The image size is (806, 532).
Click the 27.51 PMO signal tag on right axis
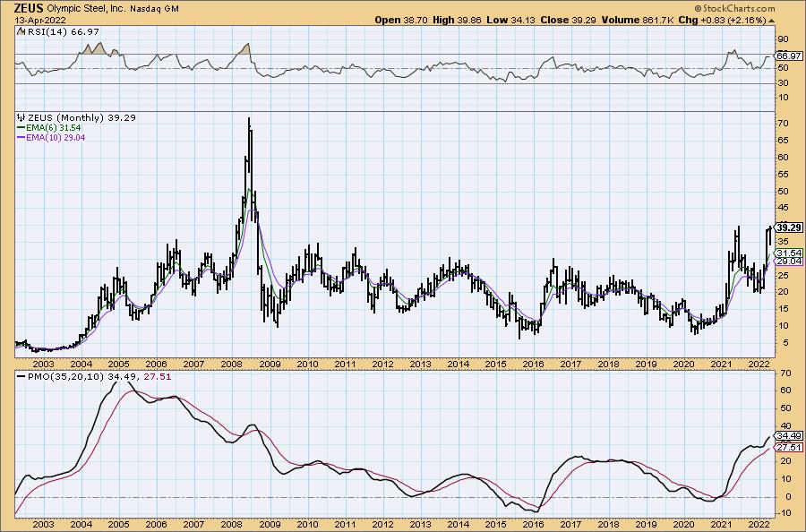pos(789,448)
